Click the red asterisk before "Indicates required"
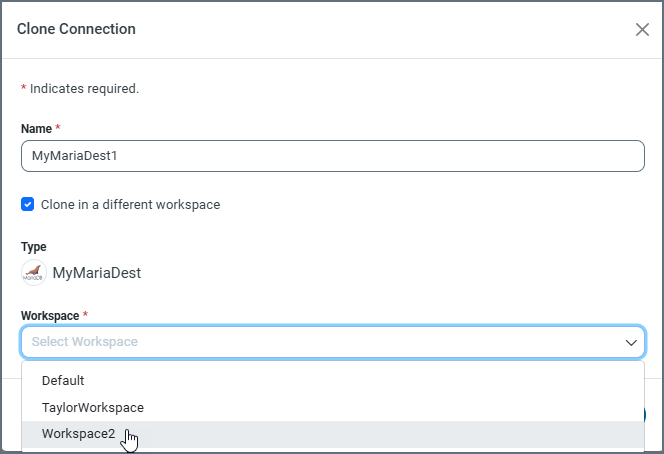This screenshot has height=454, width=664. click(24, 89)
